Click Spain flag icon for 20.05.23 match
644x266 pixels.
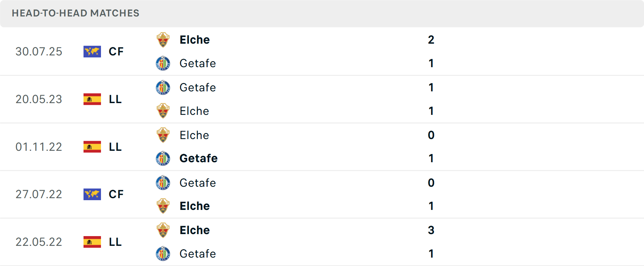click(92, 99)
